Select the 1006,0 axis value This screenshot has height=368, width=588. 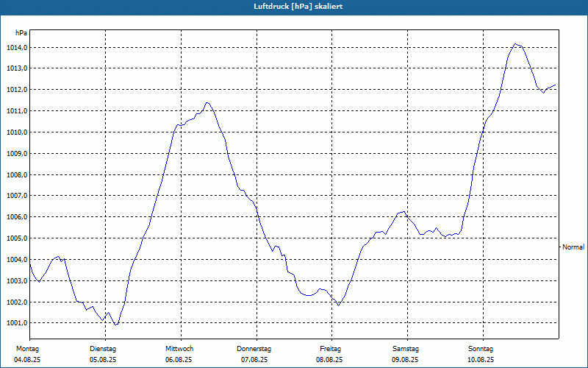[x=16, y=217]
